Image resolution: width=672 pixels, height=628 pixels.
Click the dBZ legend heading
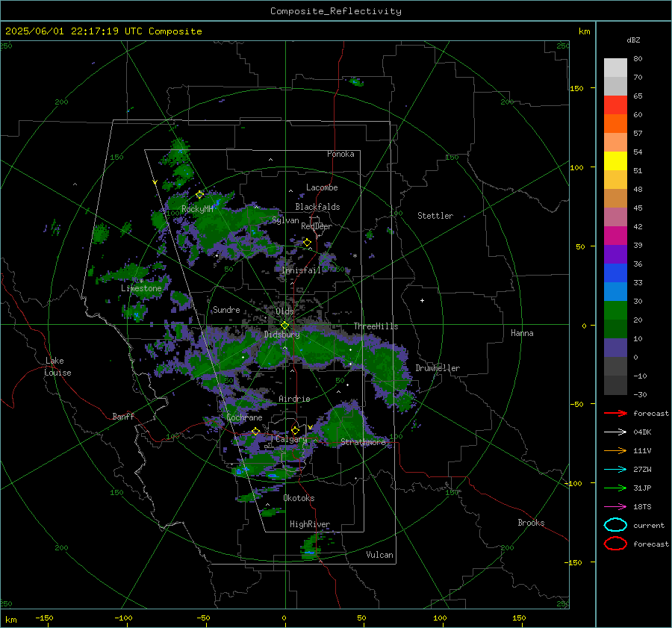point(633,40)
